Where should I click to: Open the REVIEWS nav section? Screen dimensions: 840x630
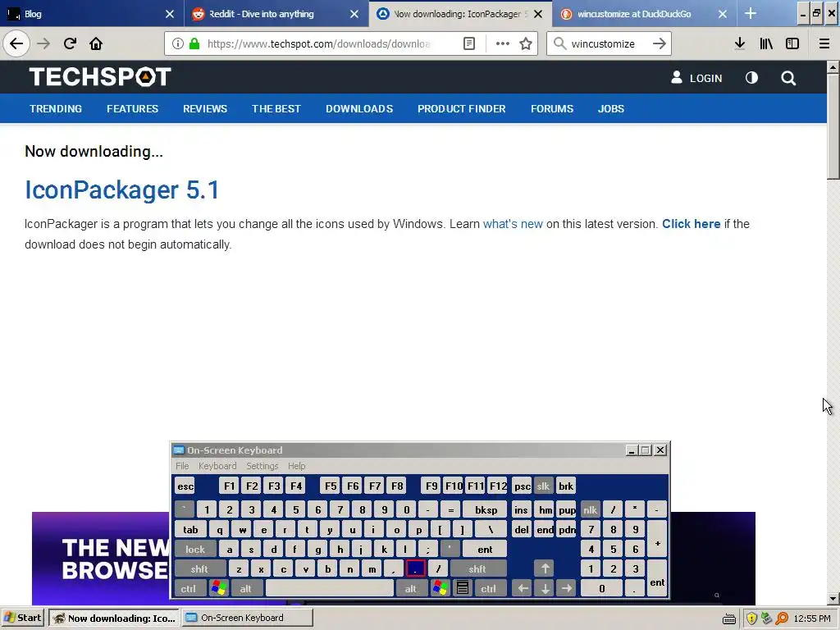point(205,109)
